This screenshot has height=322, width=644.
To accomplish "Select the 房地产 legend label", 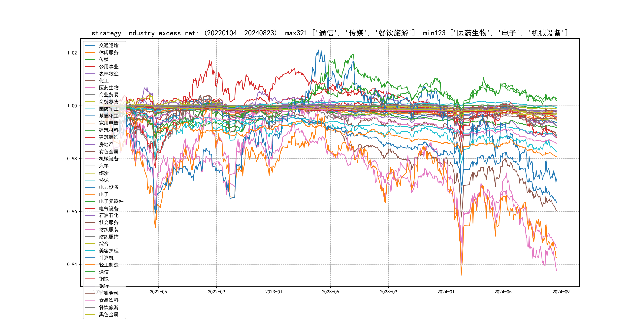I will 106,145.
